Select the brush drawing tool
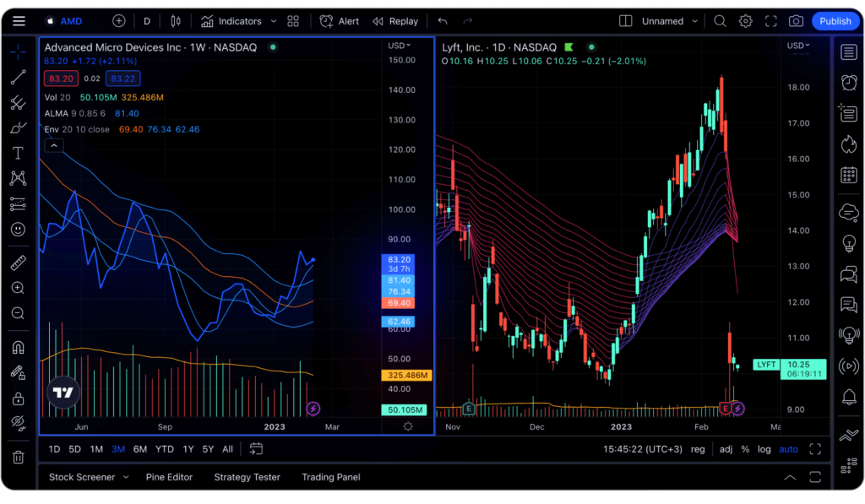The height and width of the screenshot is (504, 865). pyautogui.click(x=19, y=128)
